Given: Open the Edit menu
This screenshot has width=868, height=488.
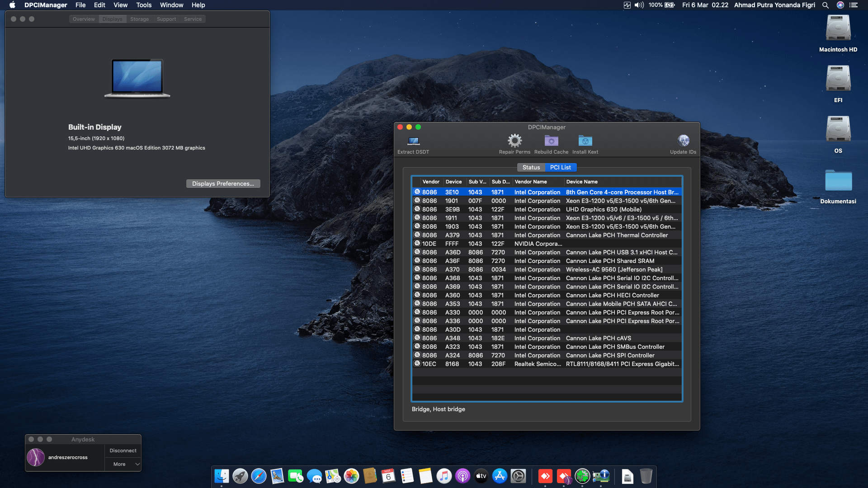Looking at the screenshot, I should [x=99, y=5].
